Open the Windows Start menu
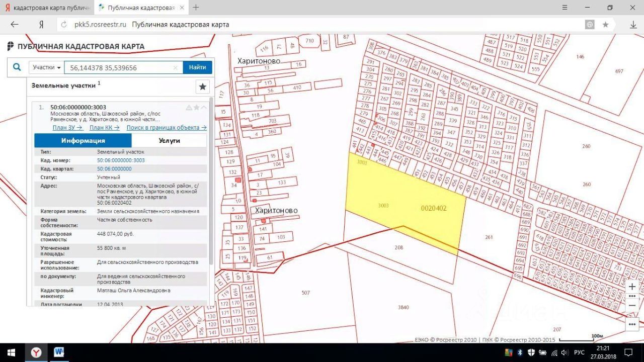Image resolution: width=644 pixels, height=362 pixels. click(11, 352)
